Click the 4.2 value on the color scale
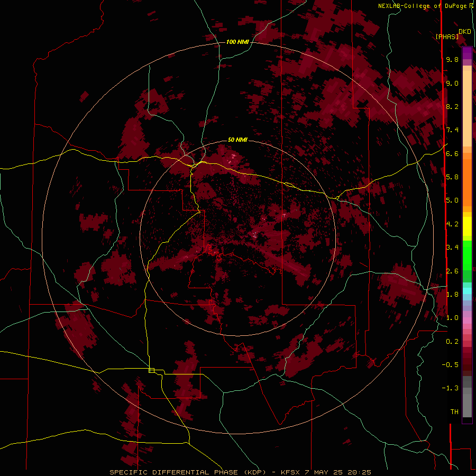 452,224
